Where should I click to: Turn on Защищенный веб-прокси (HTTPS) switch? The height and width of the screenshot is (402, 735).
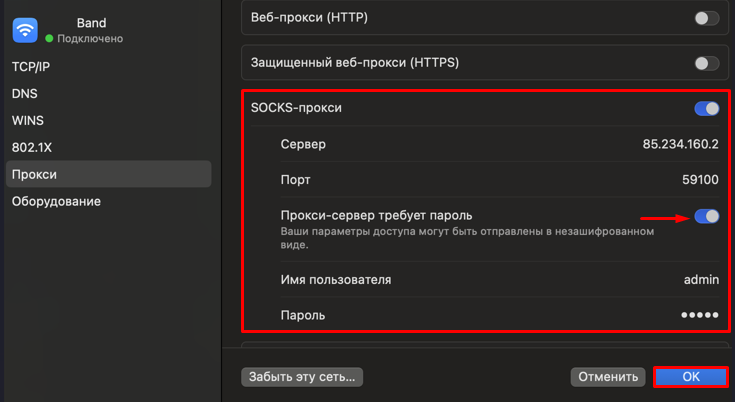click(x=706, y=63)
